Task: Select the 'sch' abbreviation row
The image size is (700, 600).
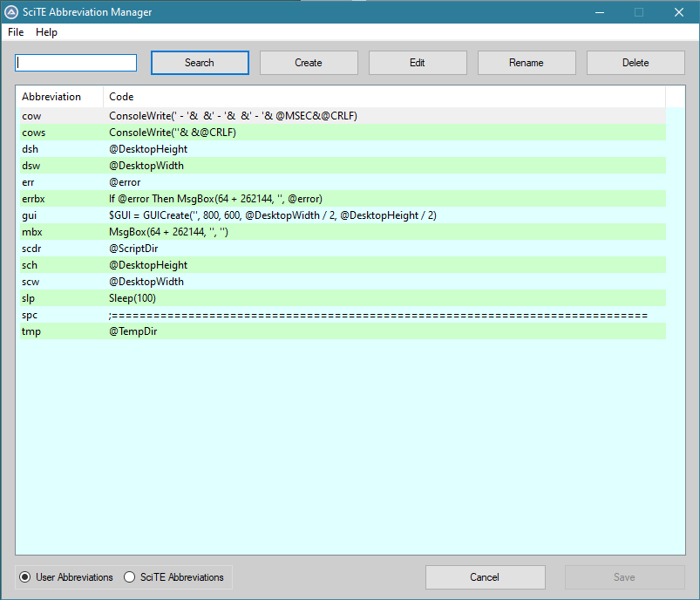Action: [x=343, y=265]
